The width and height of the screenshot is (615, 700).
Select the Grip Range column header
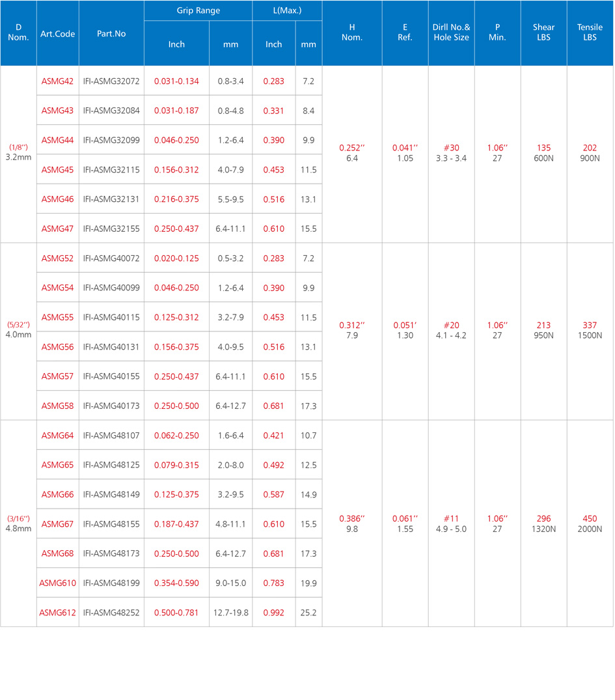[198, 10]
